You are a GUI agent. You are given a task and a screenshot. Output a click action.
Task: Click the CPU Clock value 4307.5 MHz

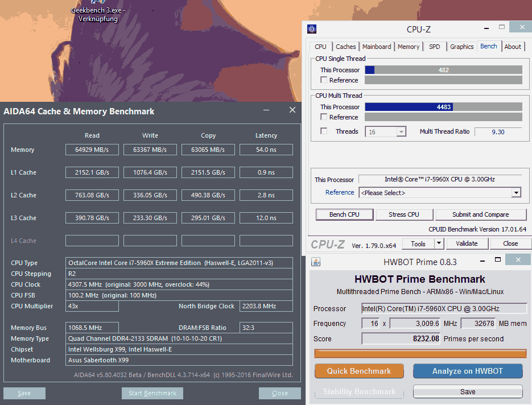[179, 284]
